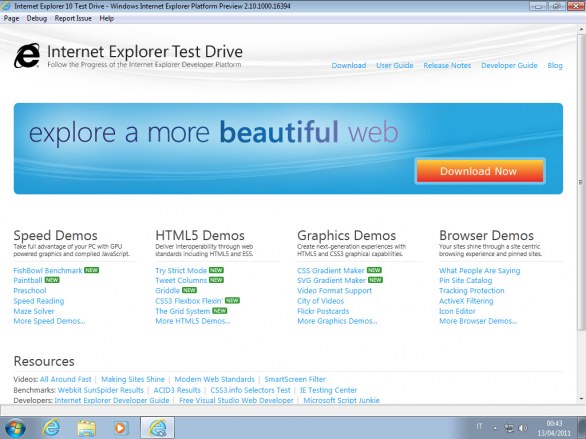Screen dimensions: 586x439
Task: Launch Internet Explorer from the taskbar
Action: tap(51, 428)
